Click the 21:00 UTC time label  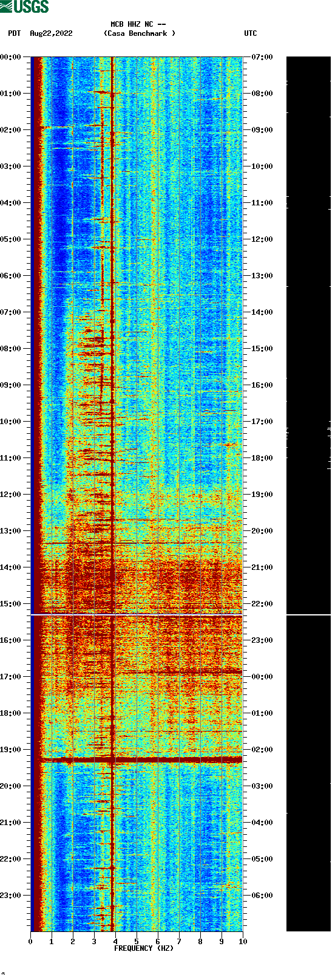coord(262,567)
